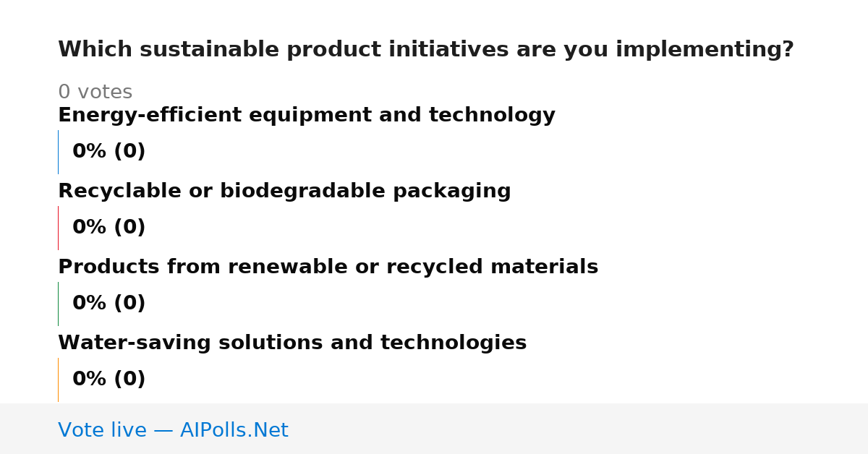Click the 0 votes total counter

coord(95,93)
